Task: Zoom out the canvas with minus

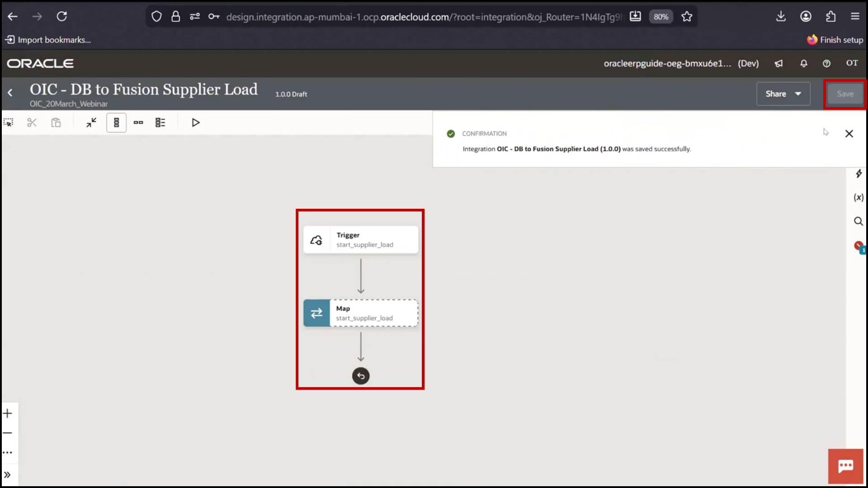Action: tap(8, 433)
